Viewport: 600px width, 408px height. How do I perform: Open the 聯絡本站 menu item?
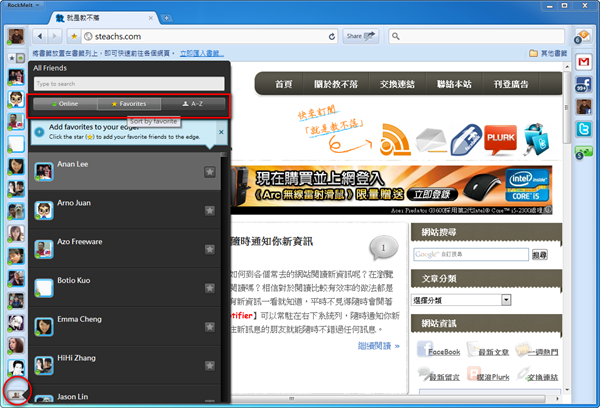[x=454, y=84]
